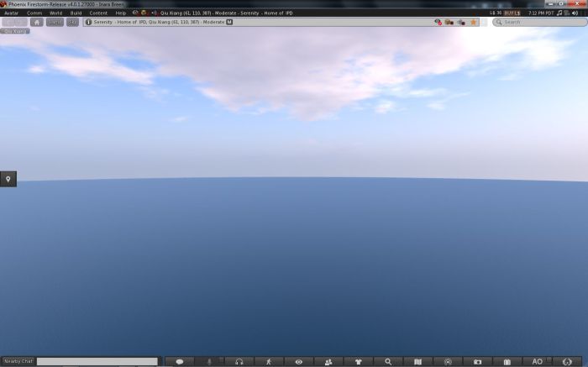The height and width of the screenshot is (367, 588).
Task: Click the Nearby Chat input field
Action: (97, 362)
